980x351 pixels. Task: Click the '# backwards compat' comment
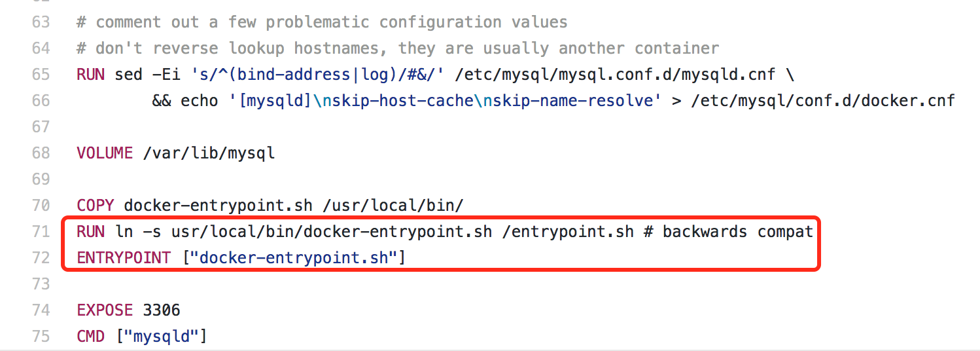pos(729,232)
